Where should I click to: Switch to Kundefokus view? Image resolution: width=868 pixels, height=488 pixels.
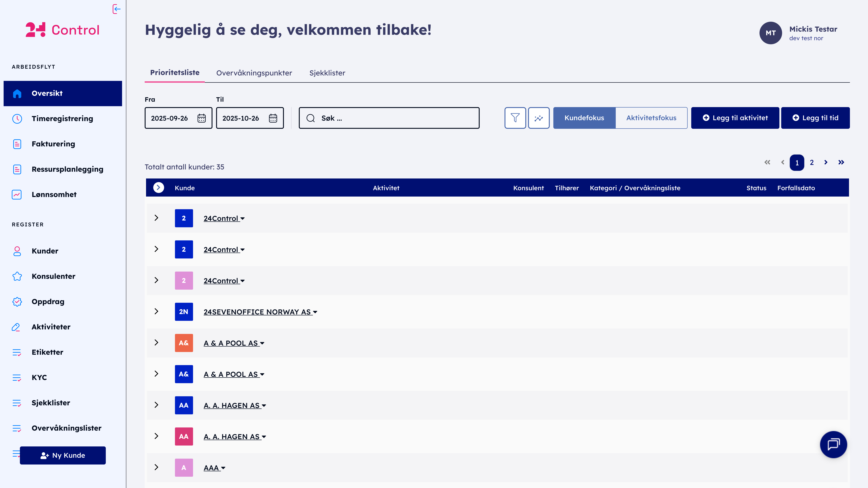coord(584,118)
